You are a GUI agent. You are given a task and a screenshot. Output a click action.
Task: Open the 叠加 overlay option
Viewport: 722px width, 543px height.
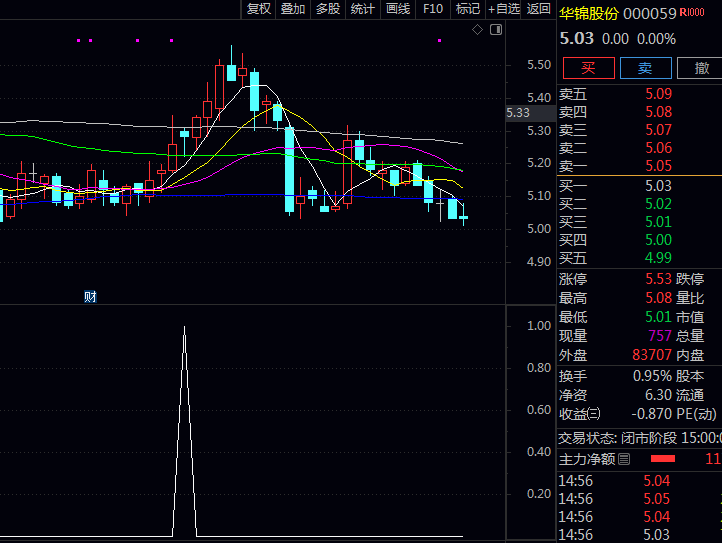tap(293, 9)
